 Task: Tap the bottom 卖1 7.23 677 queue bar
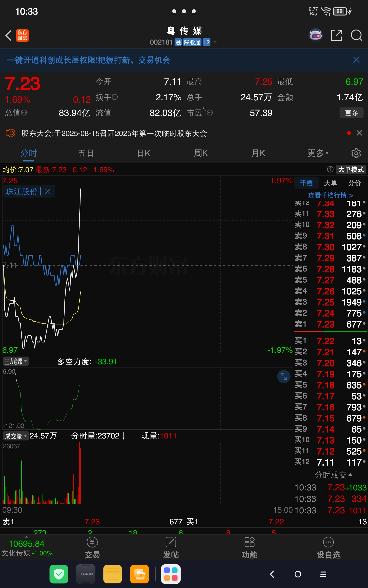click(x=92, y=521)
